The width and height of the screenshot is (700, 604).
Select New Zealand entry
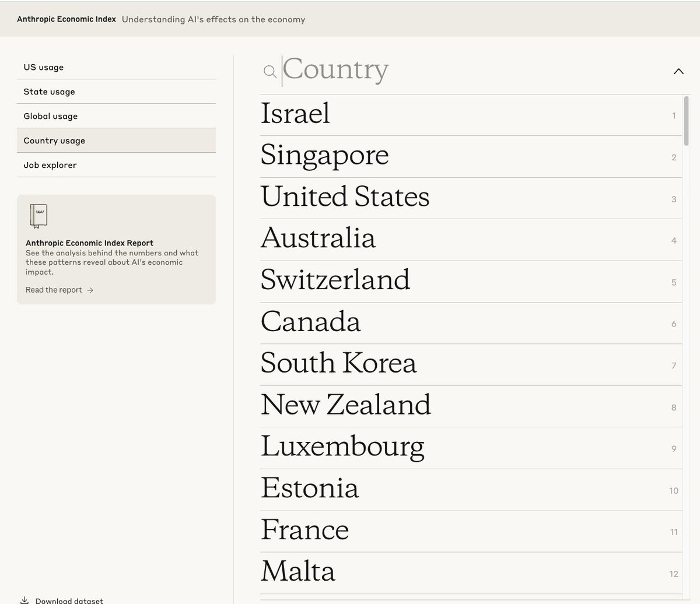coord(471,406)
